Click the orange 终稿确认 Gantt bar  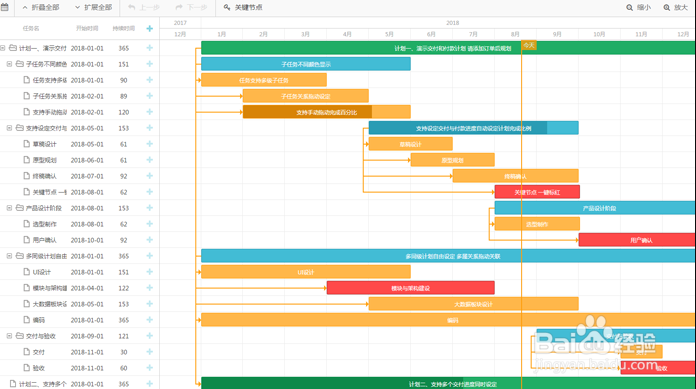click(x=515, y=176)
